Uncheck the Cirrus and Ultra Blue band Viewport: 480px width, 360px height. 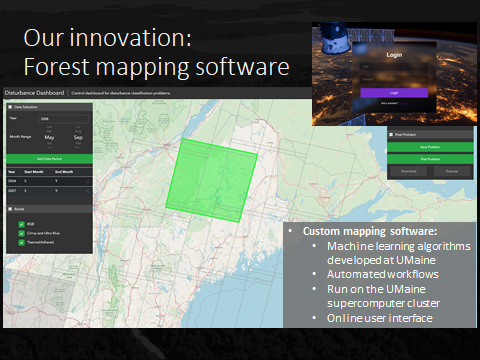[x=22, y=233]
